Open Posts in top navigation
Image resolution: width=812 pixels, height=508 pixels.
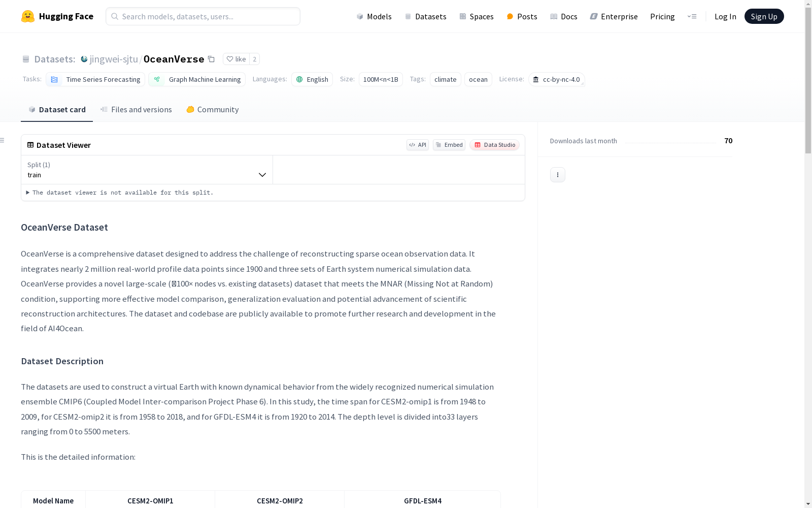522,16
